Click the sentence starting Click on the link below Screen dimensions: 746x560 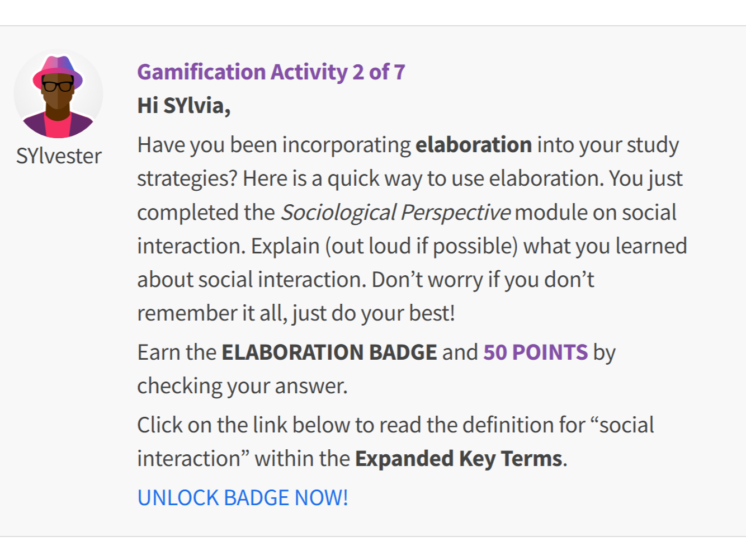click(396, 441)
